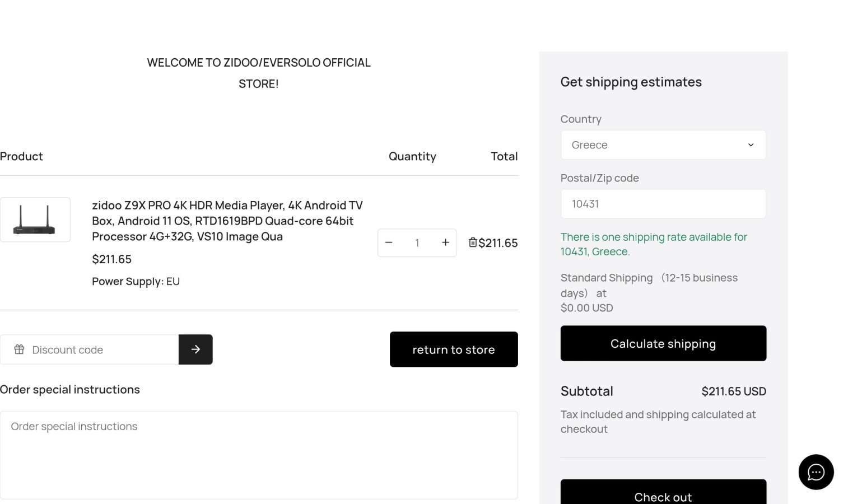The width and height of the screenshot is (848, 504).
Task: Open the zidoo Z9X PRO product title link
Action: [227, 221]
